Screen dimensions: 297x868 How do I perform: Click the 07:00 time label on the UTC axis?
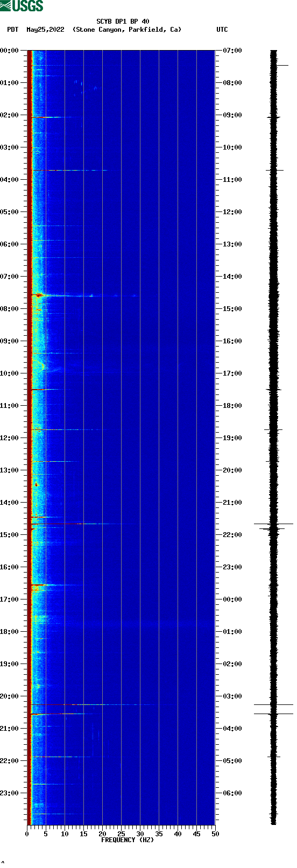click(232, 51)
